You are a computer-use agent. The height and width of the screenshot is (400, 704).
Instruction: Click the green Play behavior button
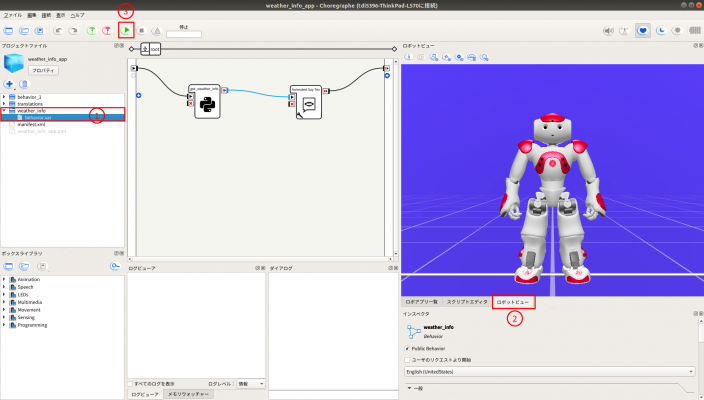pos(127,31)
